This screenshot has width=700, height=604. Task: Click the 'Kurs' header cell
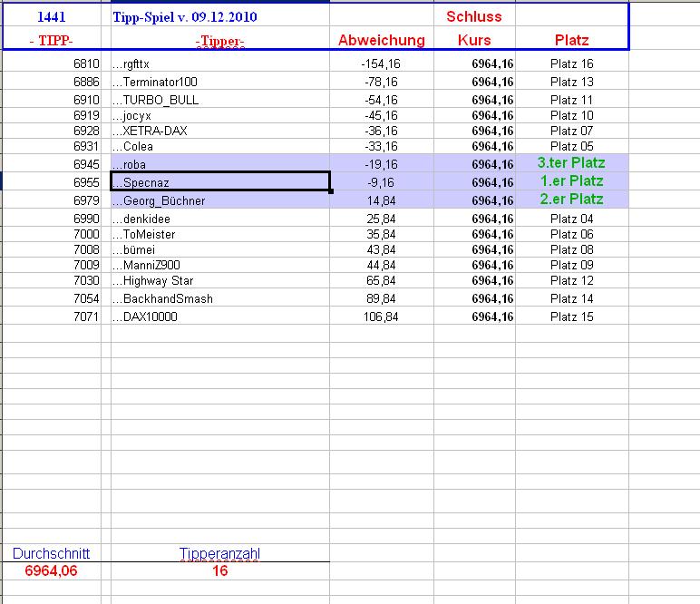[474, 40]
